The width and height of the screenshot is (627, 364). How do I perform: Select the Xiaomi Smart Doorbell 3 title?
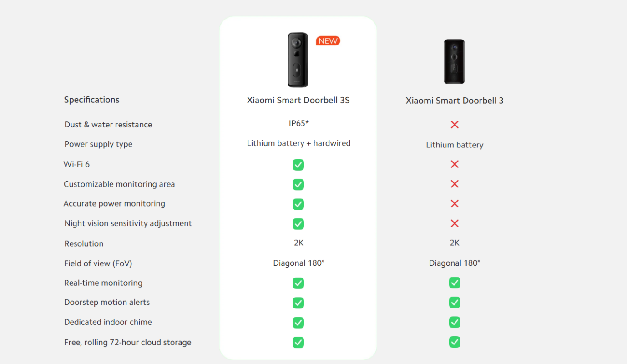pyautogui.click(x=455, y=101)
